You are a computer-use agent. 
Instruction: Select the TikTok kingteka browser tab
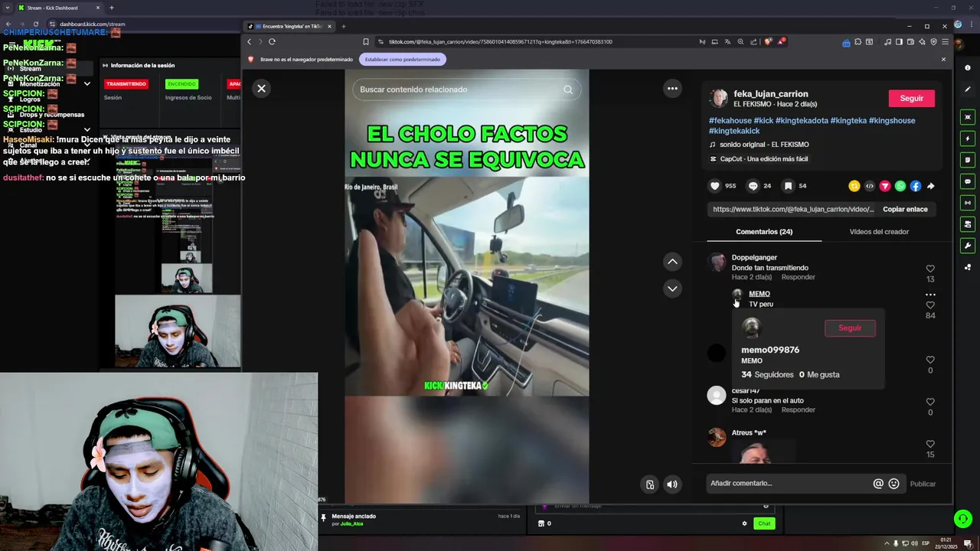(291, 26)
